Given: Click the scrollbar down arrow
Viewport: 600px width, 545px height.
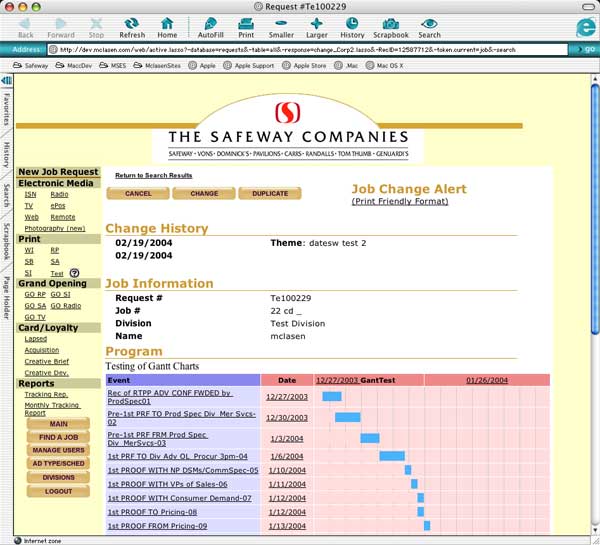Looking at the screenshot, I should [595, 530].
